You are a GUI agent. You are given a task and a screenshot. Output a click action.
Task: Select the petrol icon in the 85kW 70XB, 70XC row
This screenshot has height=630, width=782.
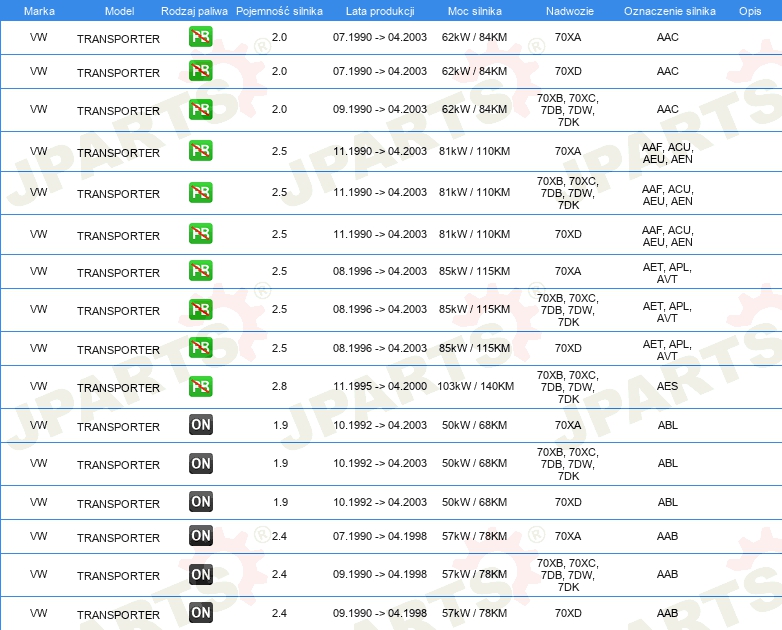pyautogui.click(x=200, y=309)
